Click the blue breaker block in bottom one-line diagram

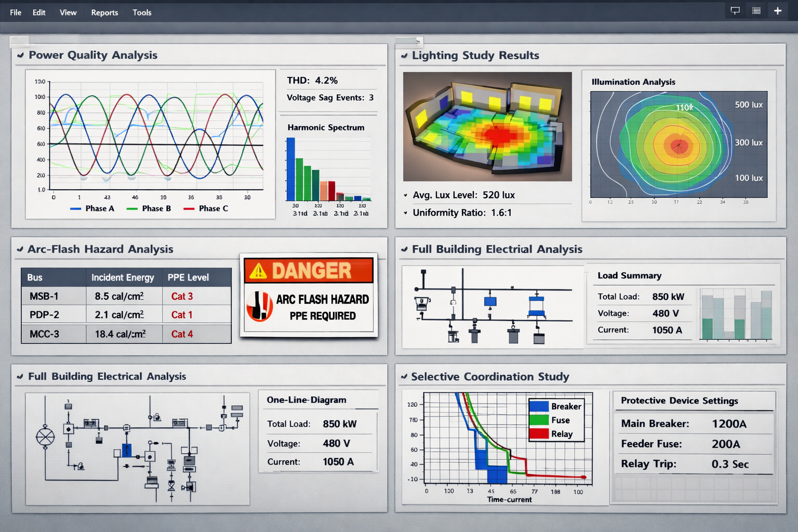[126, 450]
